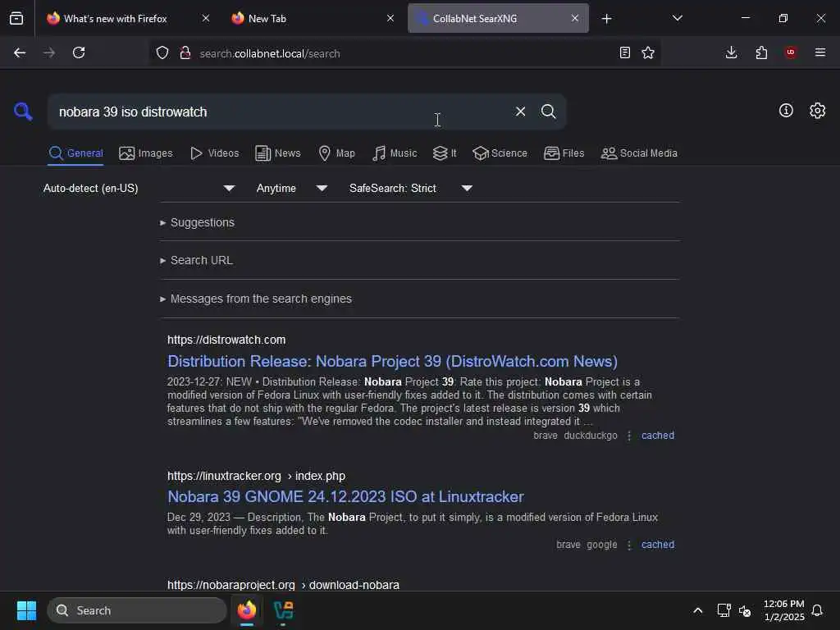The height and width of the screenshot is (630, 840).
Task: Open the Firefox application menu
Action: coord(819,52)
